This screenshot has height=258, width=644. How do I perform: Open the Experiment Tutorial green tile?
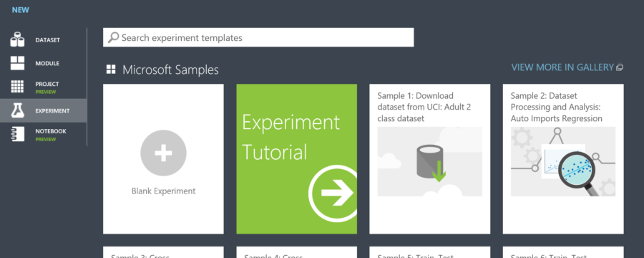coord(296,159)
